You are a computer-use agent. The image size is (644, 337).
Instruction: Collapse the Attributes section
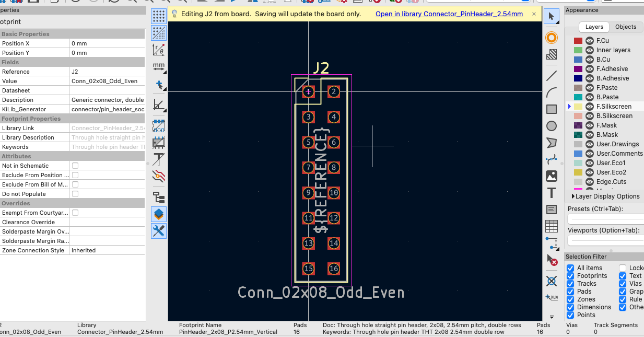72,156
